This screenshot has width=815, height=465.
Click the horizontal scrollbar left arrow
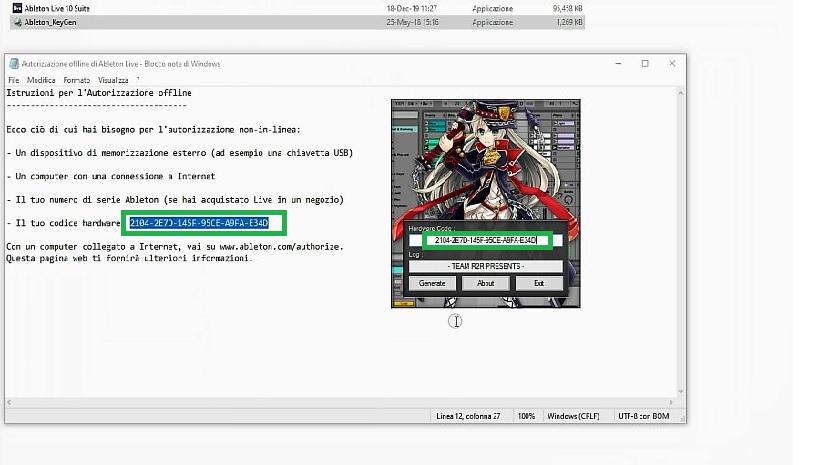(x=9, y=402)
